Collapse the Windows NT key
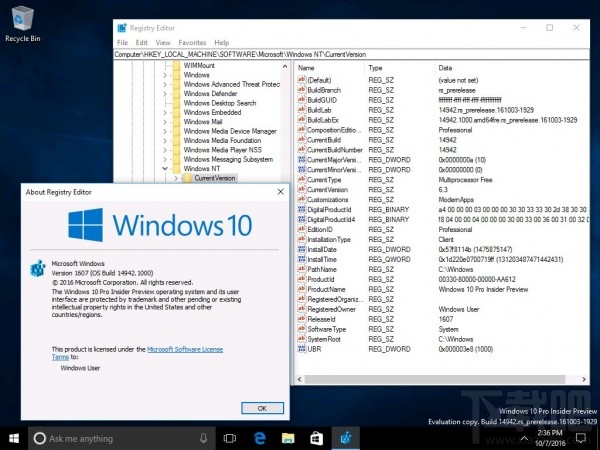This screenshot has height=450, width=600. pos(165,169)
